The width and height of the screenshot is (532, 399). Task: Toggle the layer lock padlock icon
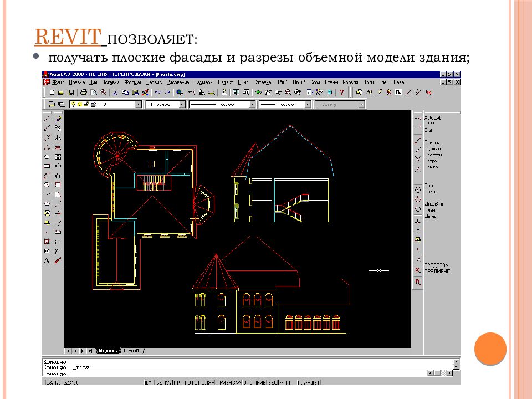pyautogui.click(x=86, y=104)
